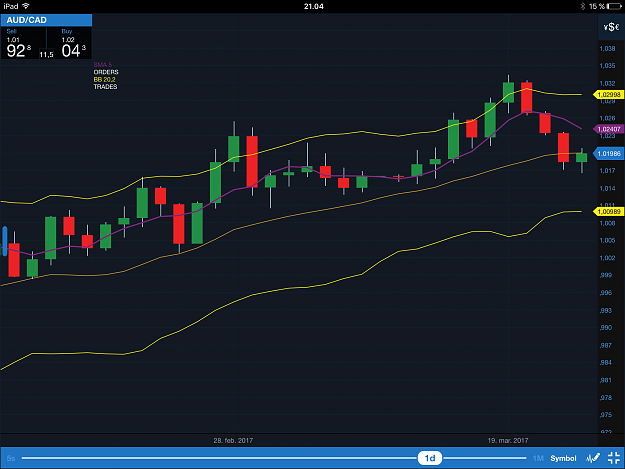This screenshot has width=625, height=469.
Task: Tap the 1,00989 lower band price tag
Action: coord(609,211)
